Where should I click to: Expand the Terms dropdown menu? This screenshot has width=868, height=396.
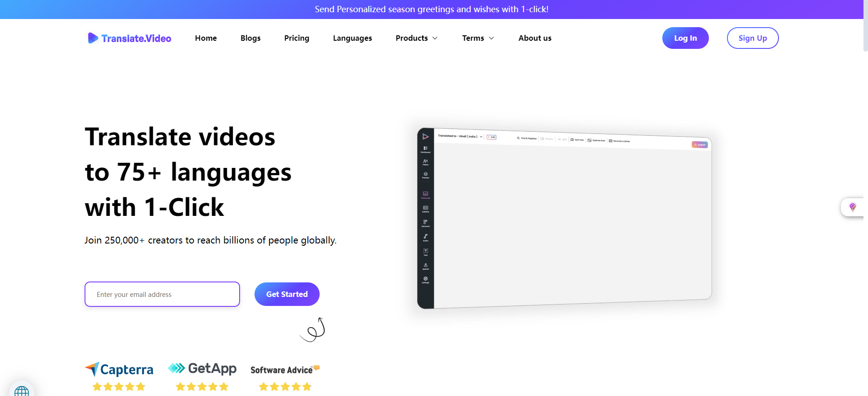click(478, 38)
